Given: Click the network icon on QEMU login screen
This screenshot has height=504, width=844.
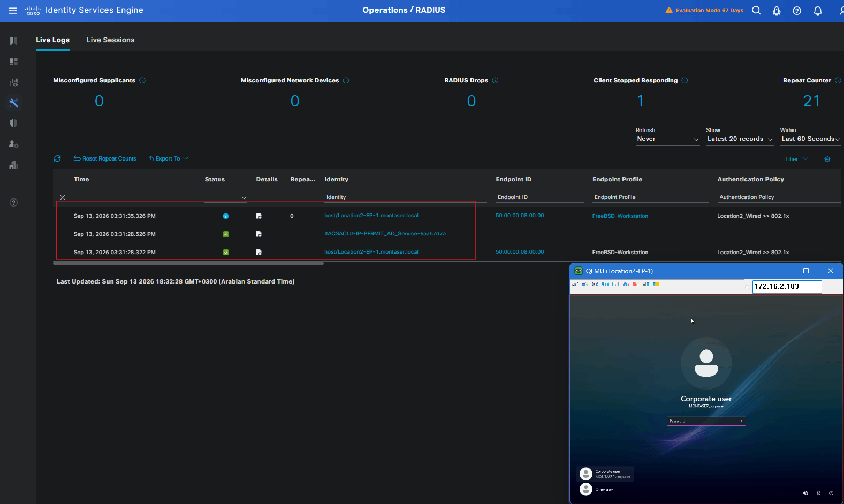Looking at the screenshot, I should coord(805,493).
